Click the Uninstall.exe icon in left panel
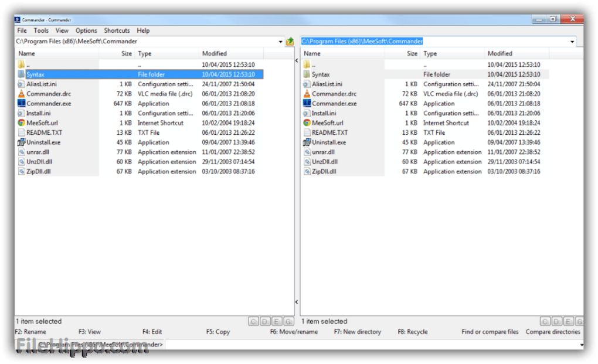598x364 pixels. pos(21,142)
